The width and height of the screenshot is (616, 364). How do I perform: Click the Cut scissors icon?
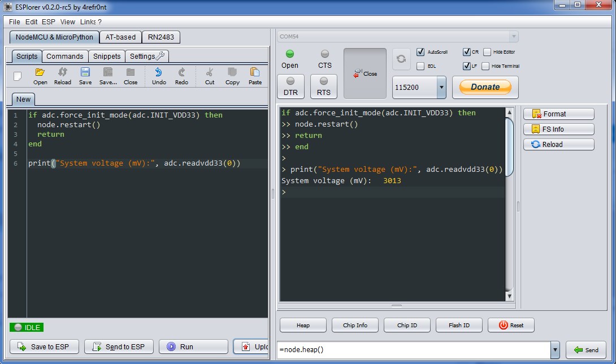coord(210,72)
